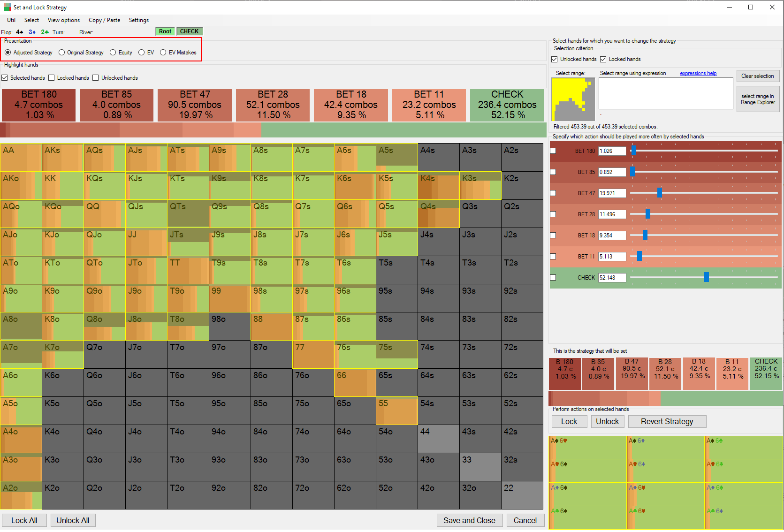
Task: Toggle Selected hands highlight checkbox
Action: point(5,78)
